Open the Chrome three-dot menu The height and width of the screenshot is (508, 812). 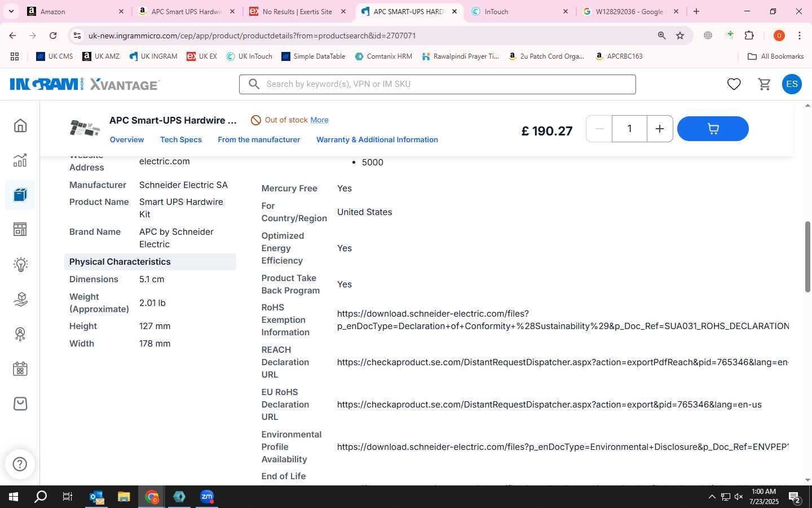click(800, 36)
